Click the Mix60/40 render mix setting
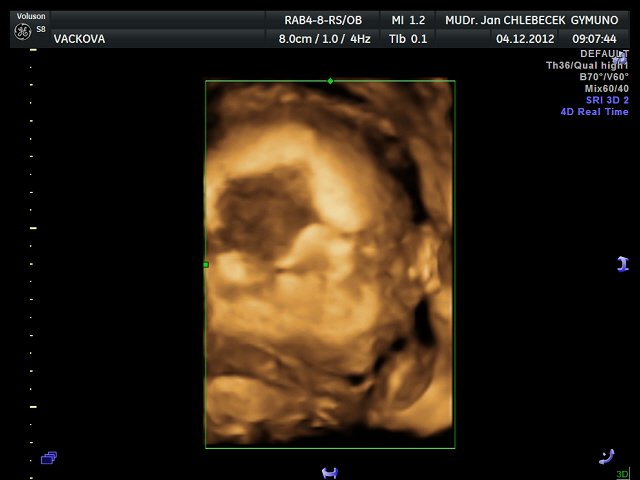The image size is (640, 480). tap(606, 89)
